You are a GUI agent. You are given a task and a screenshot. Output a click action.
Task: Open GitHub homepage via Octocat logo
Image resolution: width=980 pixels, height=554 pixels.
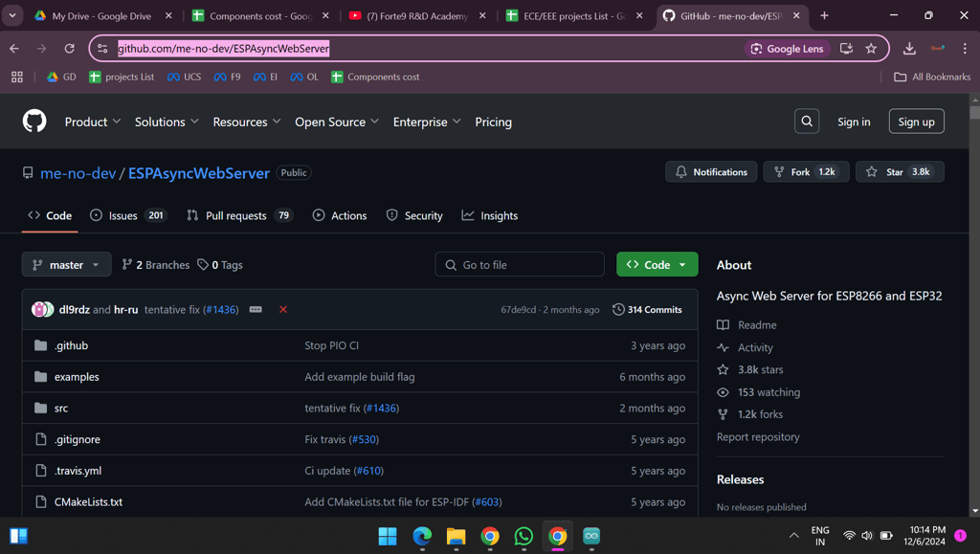coord(34,122)
